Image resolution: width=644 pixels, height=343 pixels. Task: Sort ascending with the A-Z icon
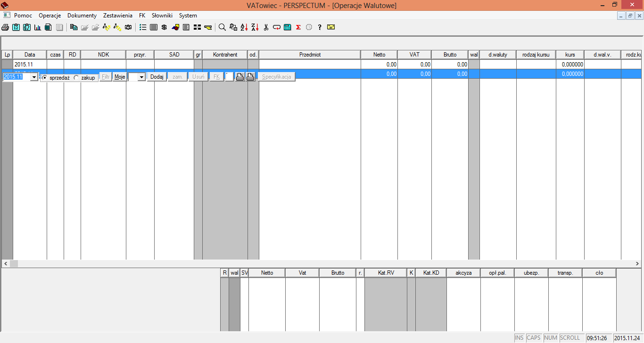click(x=244, y=27)
